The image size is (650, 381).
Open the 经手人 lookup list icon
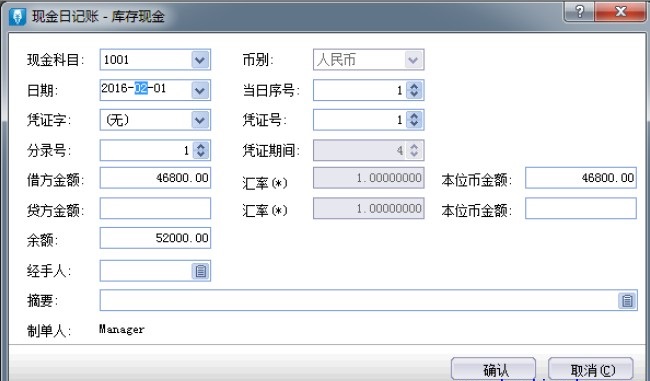(x=201, y=271)
